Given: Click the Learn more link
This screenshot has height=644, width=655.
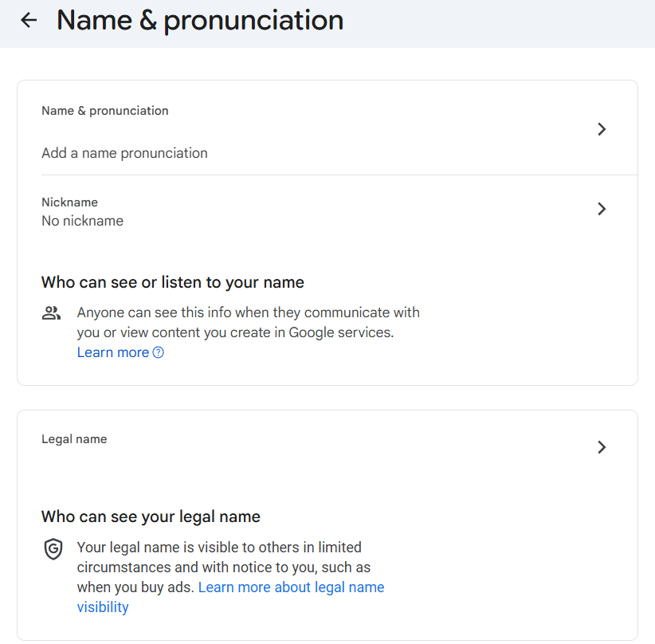Looking at the screenshot, I should [112, 351].
